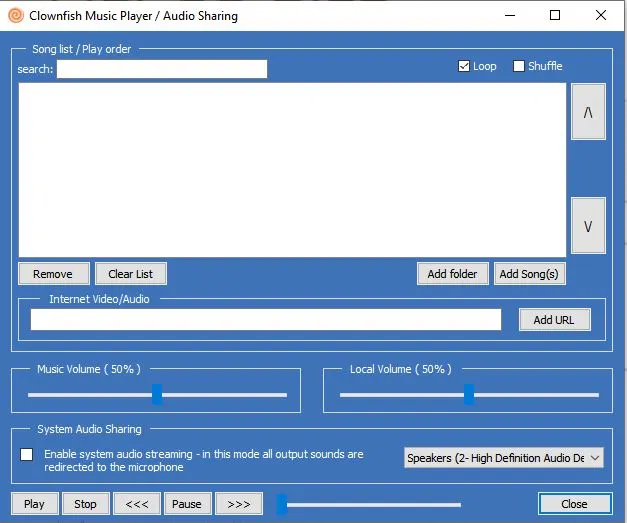Remove the selected song from list
Screen dimensions: 627x523
pyautogui.click(x=53, y=274)
